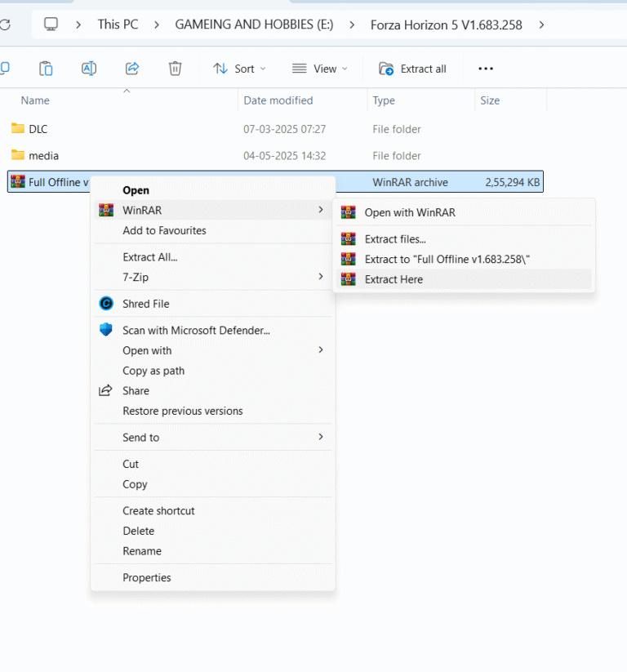Screen dimensions: 627x672
Task: Expand chevron after Forza Horizon 5 breadcrumb
Action: click(x=542, y=24)
